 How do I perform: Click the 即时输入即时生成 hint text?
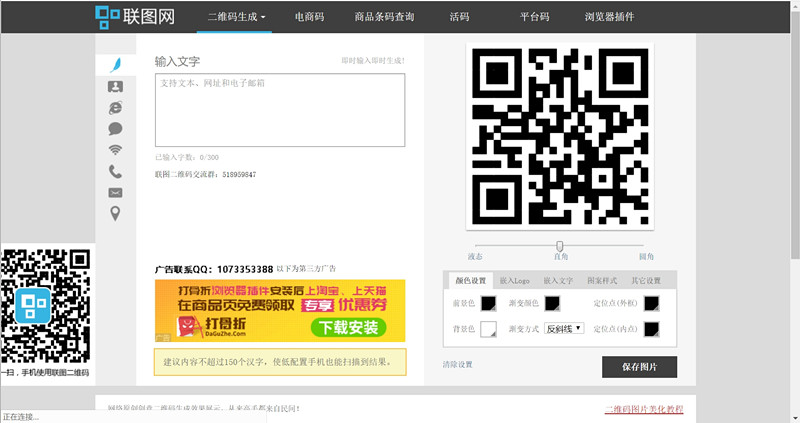coord(373,61)
